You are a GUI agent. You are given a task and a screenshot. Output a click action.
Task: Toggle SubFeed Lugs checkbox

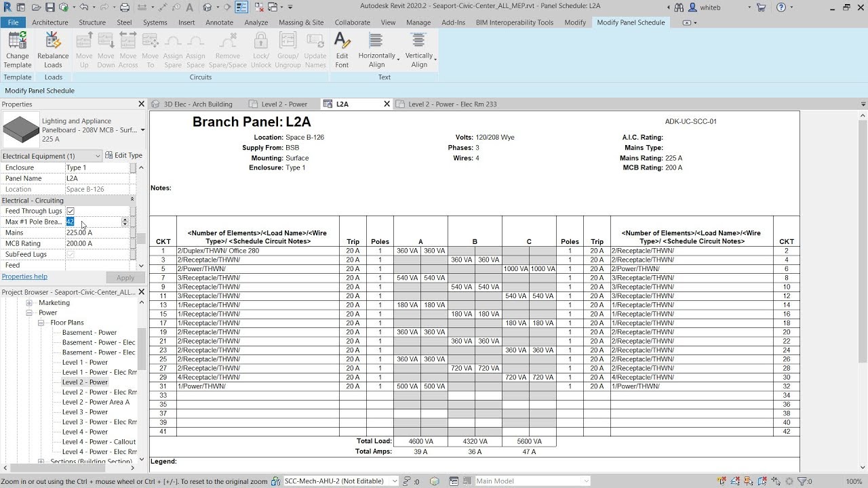(70, 254)
